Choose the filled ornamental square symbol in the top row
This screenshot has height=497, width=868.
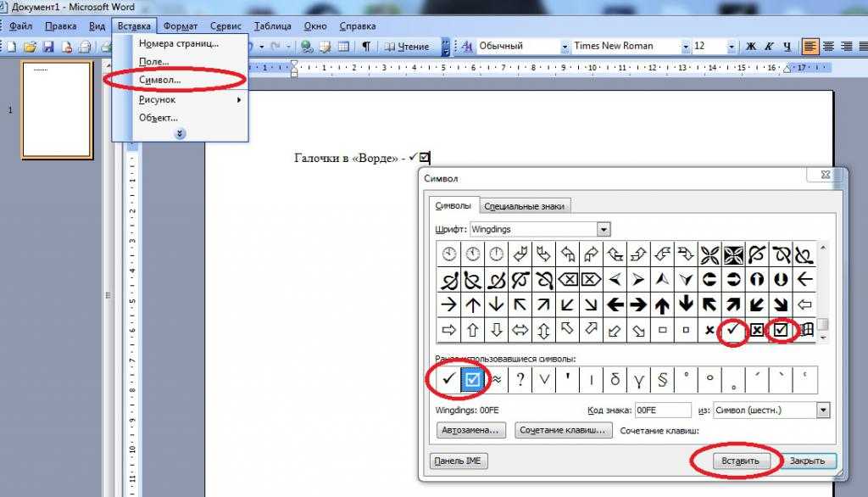(733, 254)
